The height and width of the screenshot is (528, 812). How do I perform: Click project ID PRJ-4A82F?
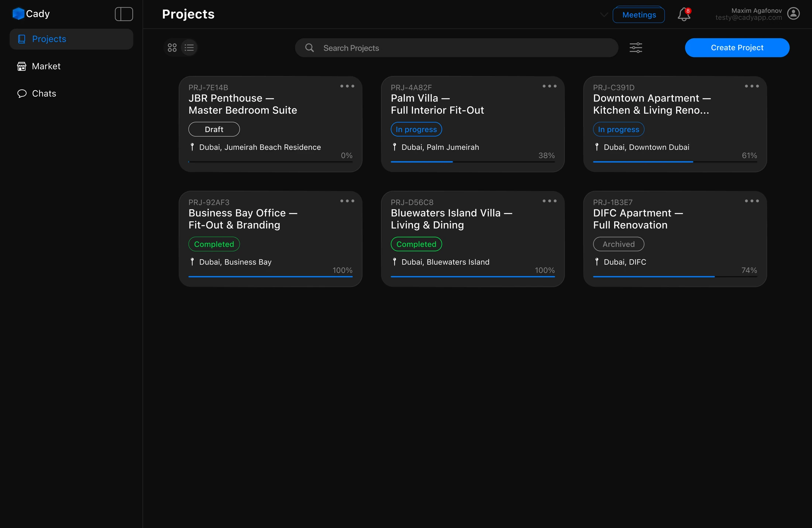coord(411,88)
